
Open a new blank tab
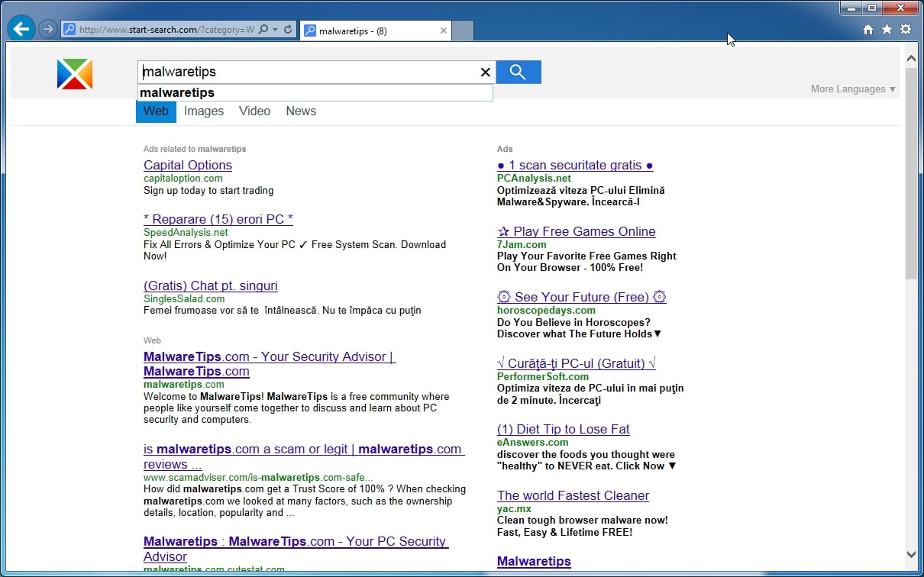[463, 31]
